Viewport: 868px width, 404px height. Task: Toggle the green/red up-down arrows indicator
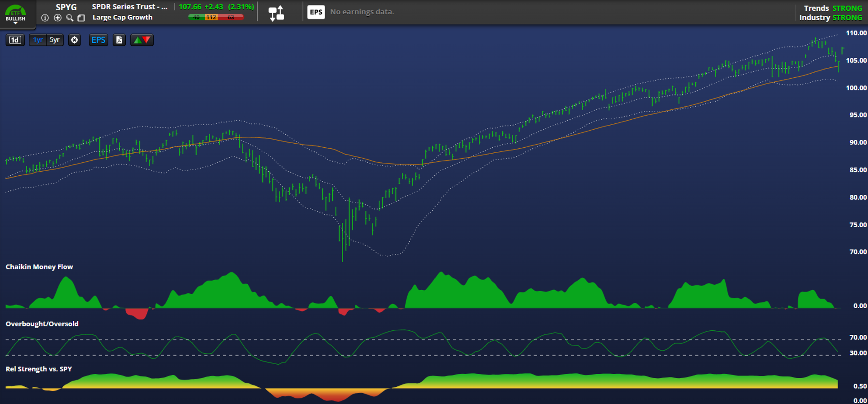(x=142, y=40)
